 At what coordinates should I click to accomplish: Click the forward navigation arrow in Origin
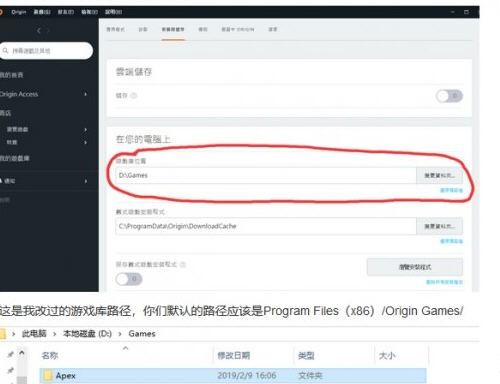pyautogui.click(x=48, y=30)
